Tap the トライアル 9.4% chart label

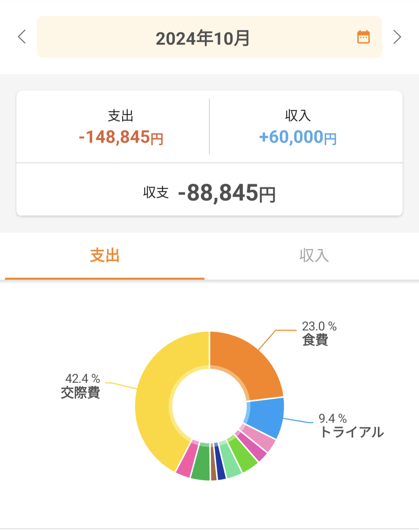[351, 426]
